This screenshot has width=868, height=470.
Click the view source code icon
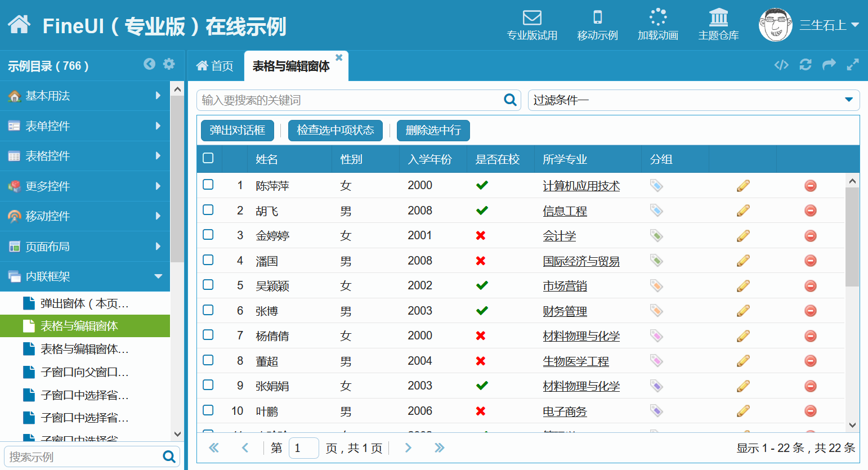tap(781, 65)
